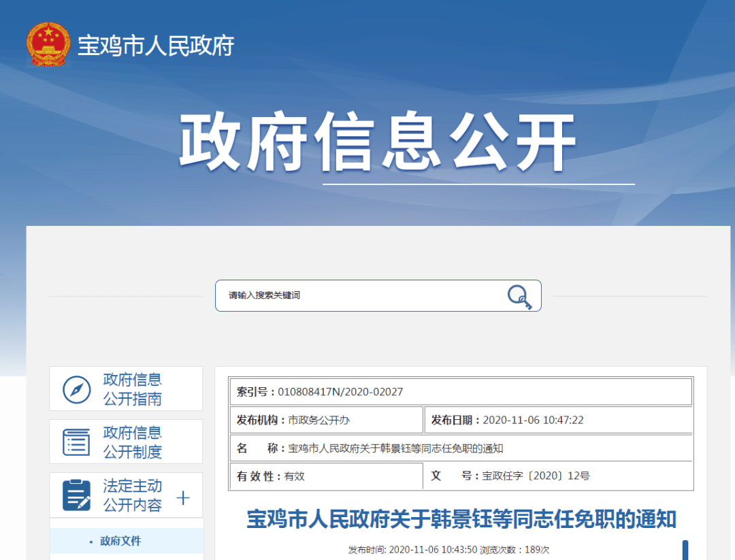Go to 宝鸡市人民政府 site title

pyautogui.click(x=156, y=46)
